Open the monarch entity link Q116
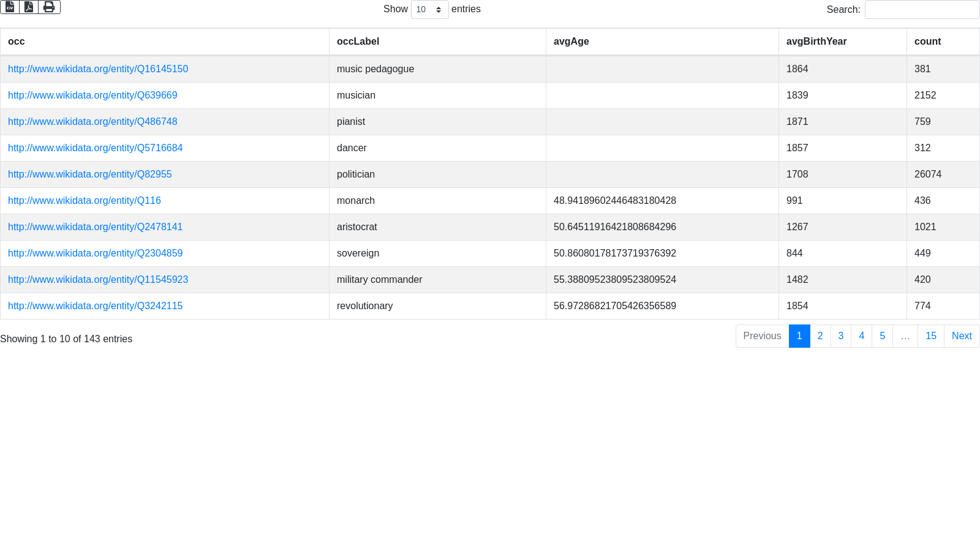 [85, 201]
